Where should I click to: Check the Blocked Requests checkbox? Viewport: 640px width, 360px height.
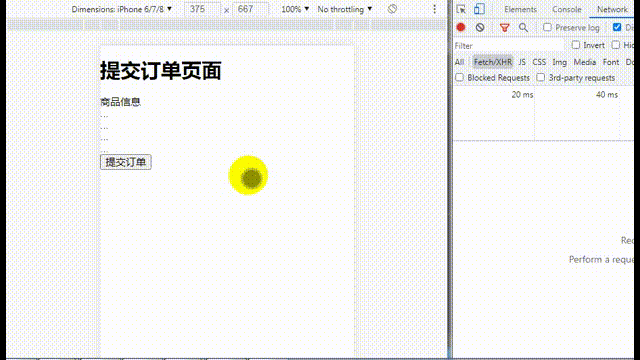pos(460,78)
